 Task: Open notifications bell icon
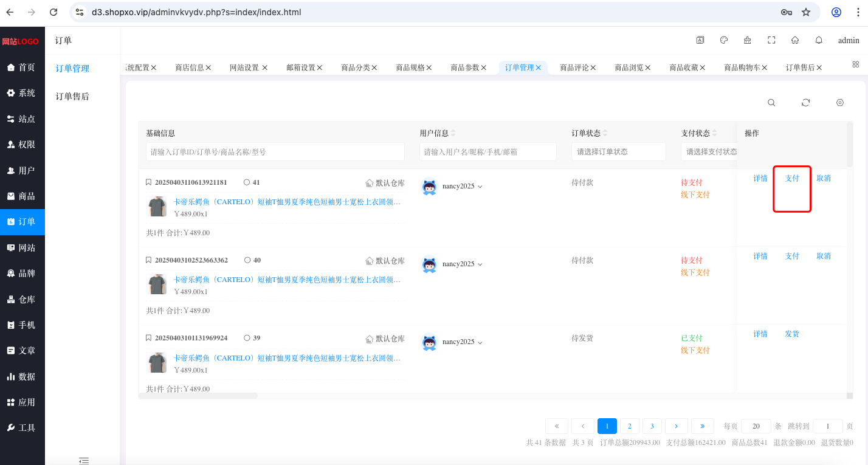tap(819, 40)
